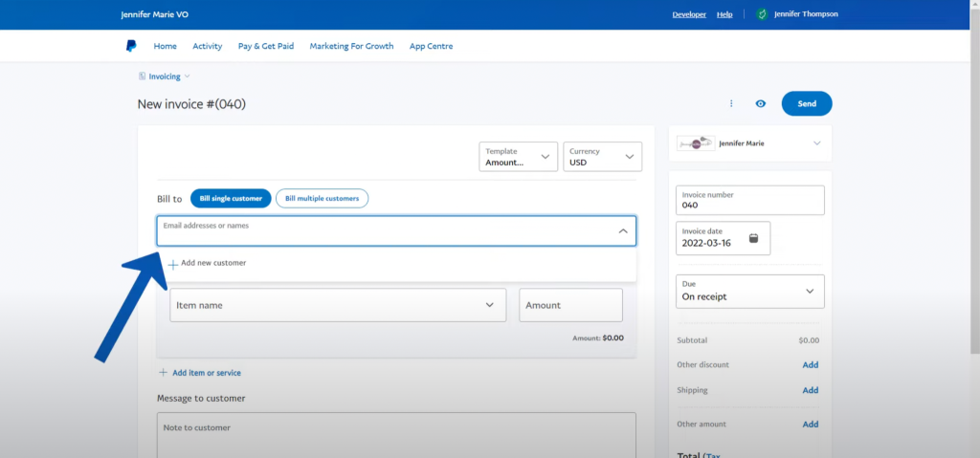Open Pay & Get Paid menu
The image size is (980, 458).
click(x=266, y=46)
